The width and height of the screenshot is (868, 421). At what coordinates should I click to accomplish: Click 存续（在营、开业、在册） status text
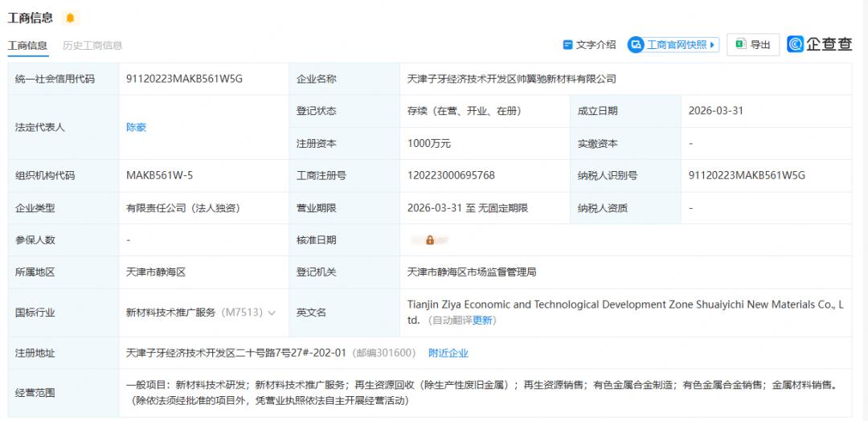465,111
